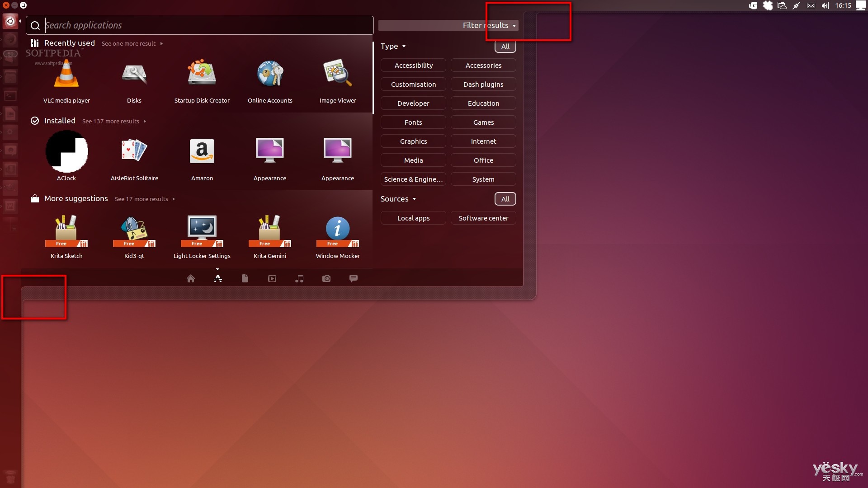Switch to the Applications lens

click(x=218, y=278)
